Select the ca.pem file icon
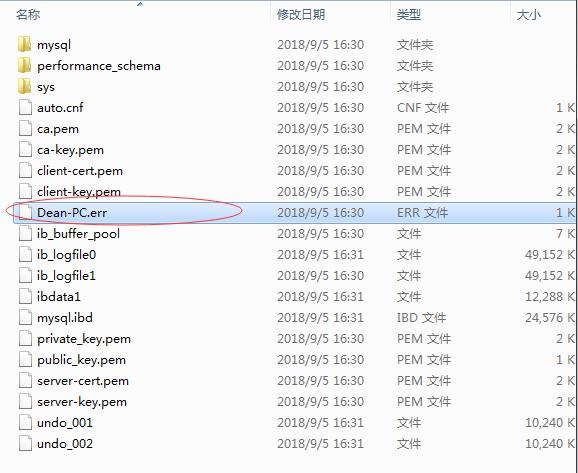The width and height of the screenshot is (578, 473). (x=25, y=129)
